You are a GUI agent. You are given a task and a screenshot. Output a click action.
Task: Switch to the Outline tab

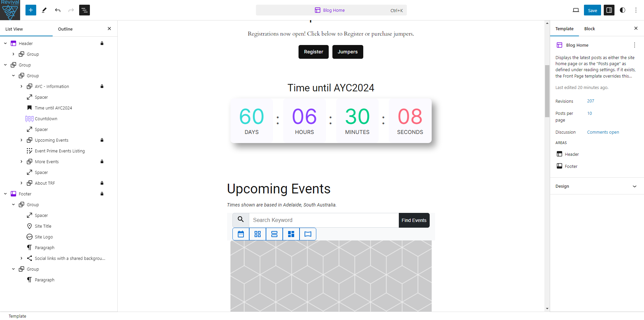tap(65, 29)
